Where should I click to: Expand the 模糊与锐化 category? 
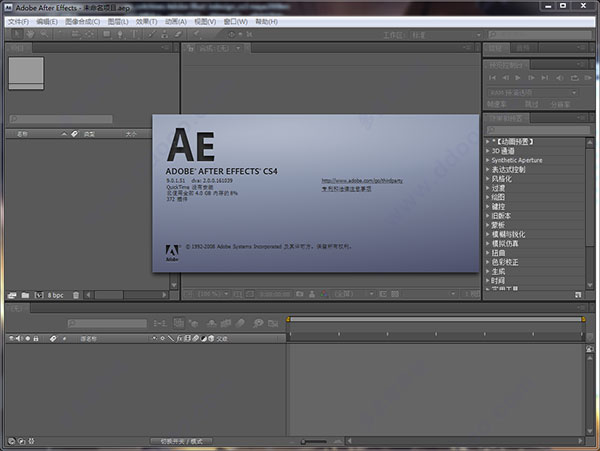(488, 234)
